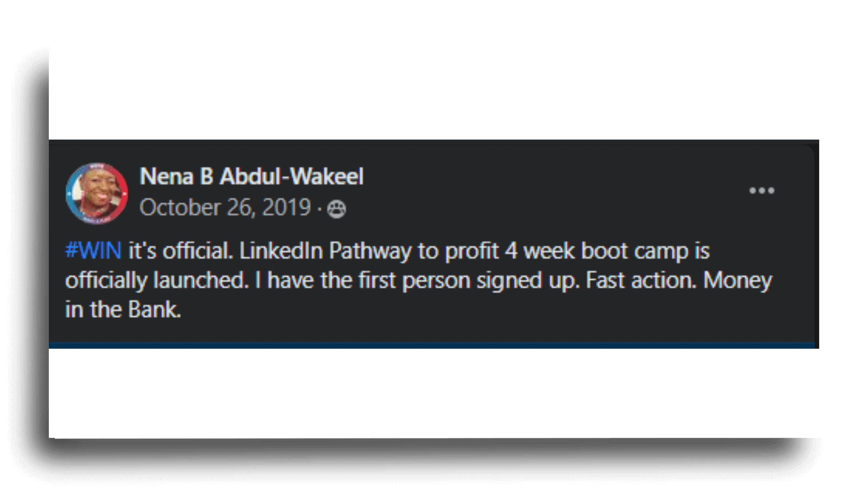Click the empty dark header area beside the name
This screenshot has height=488, width=868.
coord(552,190)
